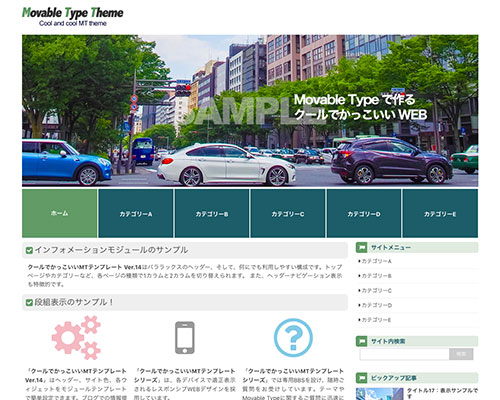Image resolution: width=500 pixels, height=400 pixels.
Task: Open カテゴリーC in the sidebar site menu
Action: click(x=376, y=291)
